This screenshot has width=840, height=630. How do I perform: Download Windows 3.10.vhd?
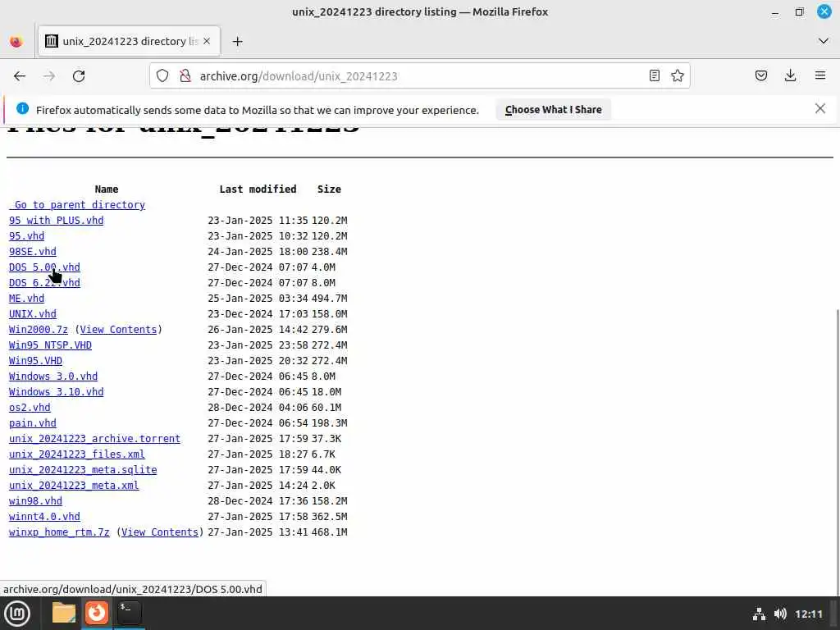coord(57,391)
